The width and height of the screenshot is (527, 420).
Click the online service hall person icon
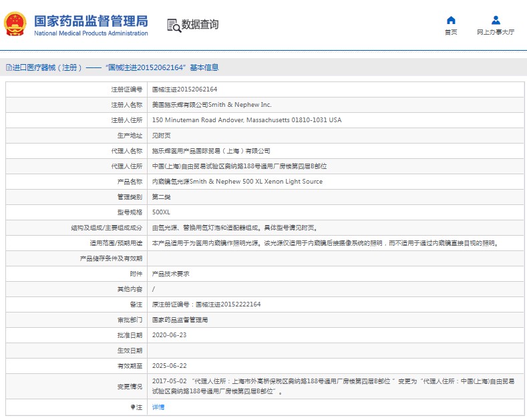[496, 20]
